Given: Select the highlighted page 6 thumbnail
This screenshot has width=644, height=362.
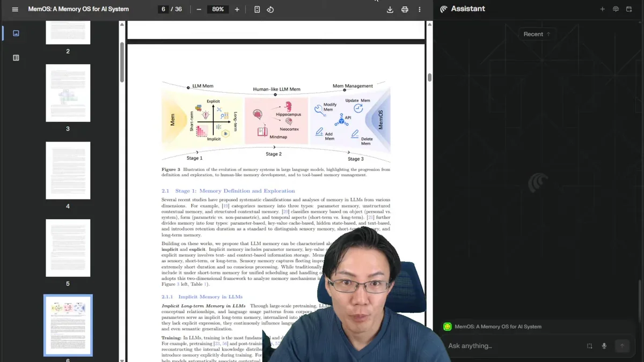Looking at the screenshot, I should 68,325.
